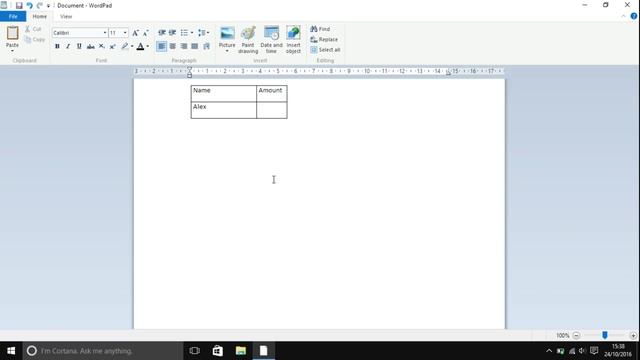Redo the last action
Viewport: 640px width, 360px height.
39,6
